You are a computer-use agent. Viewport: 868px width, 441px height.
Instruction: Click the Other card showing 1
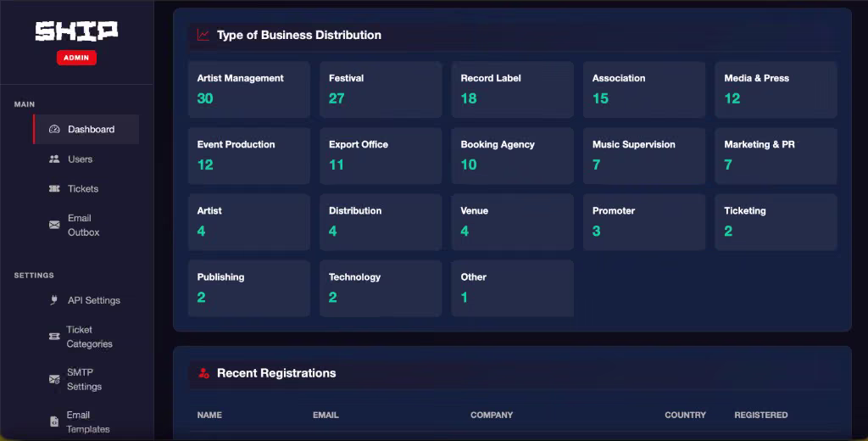pos(513,288)
